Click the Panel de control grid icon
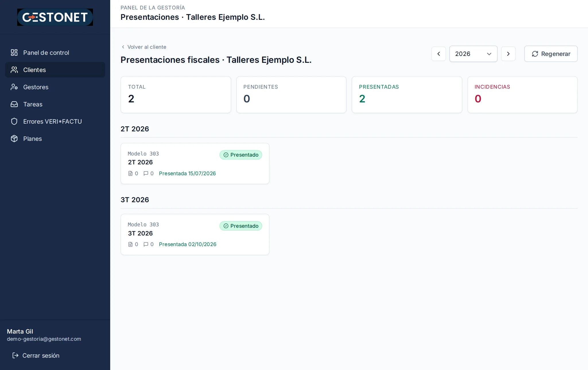The image size is (588, 370). click(14, 52)
